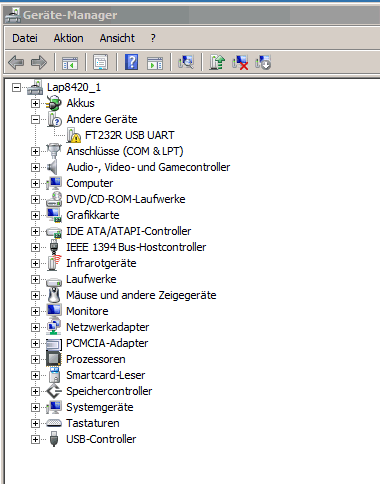Select the Smartcard-Leser label
Screen dimensions: 380x484
(x=105, y=375)
